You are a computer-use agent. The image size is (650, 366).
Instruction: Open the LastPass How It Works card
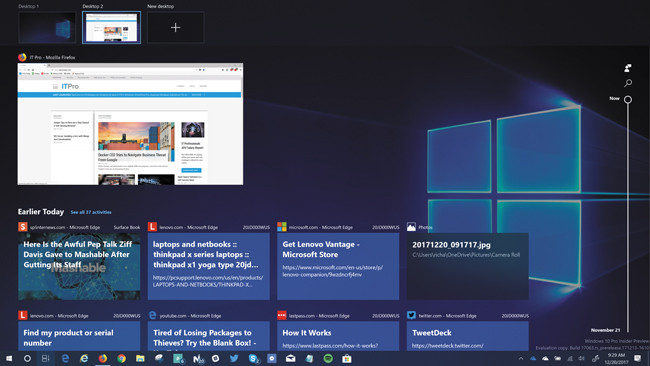338,336
